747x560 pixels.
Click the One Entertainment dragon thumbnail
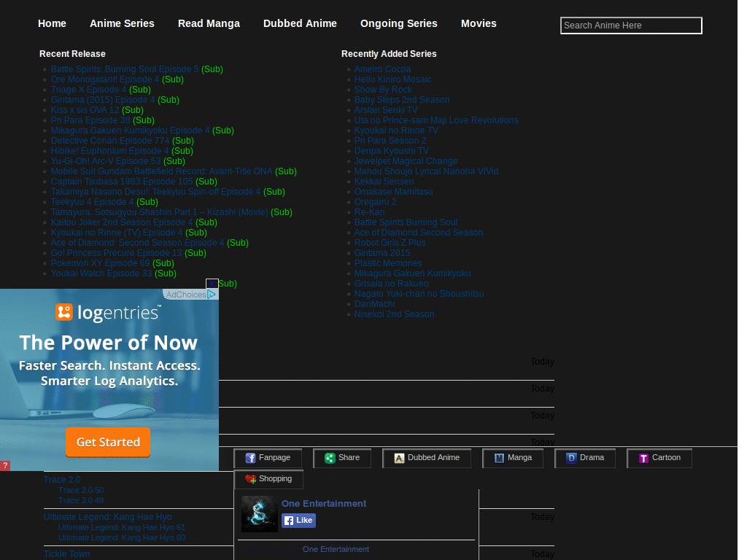click(259, 514)
